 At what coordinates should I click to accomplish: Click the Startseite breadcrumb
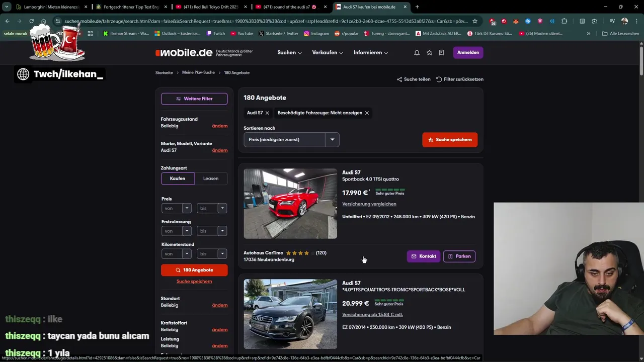tap(164, 73)
